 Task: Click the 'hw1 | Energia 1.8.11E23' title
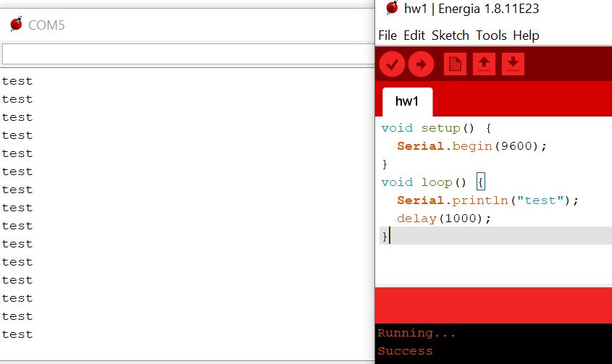tap(471, 9)
